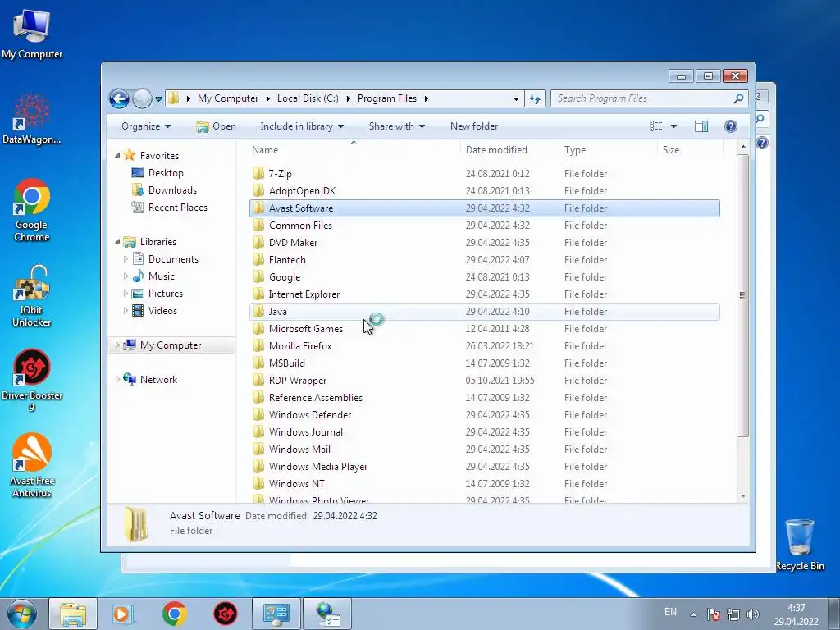Open Chrome from the taskbar

174,614
